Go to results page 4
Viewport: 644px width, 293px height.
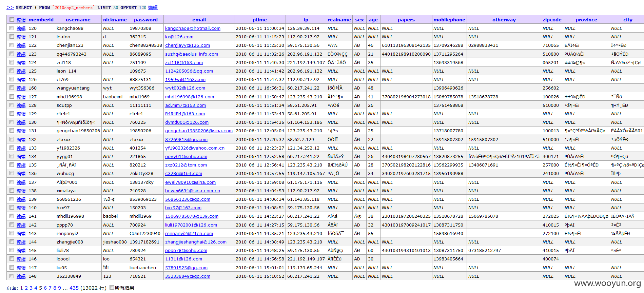click(x=36, y=288)
